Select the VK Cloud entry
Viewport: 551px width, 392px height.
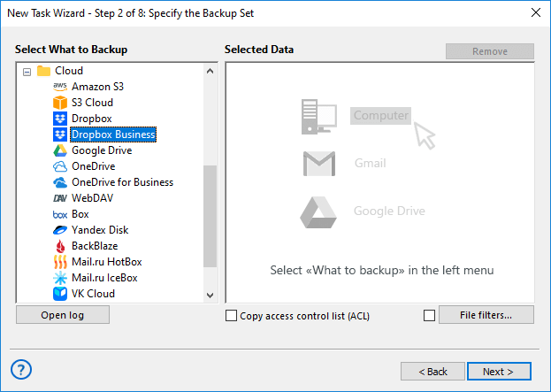pyautogui.click(x=93, y=294)
